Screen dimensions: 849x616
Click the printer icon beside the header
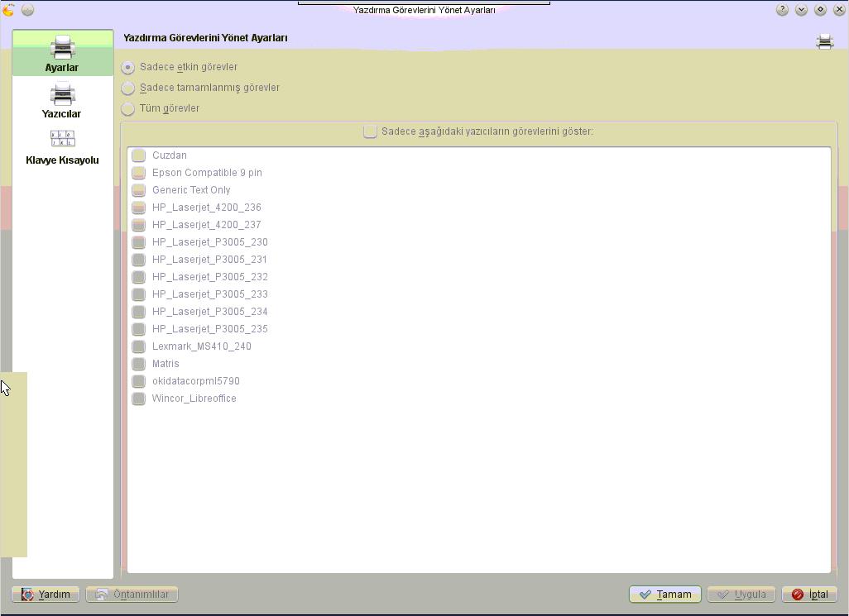825,41
